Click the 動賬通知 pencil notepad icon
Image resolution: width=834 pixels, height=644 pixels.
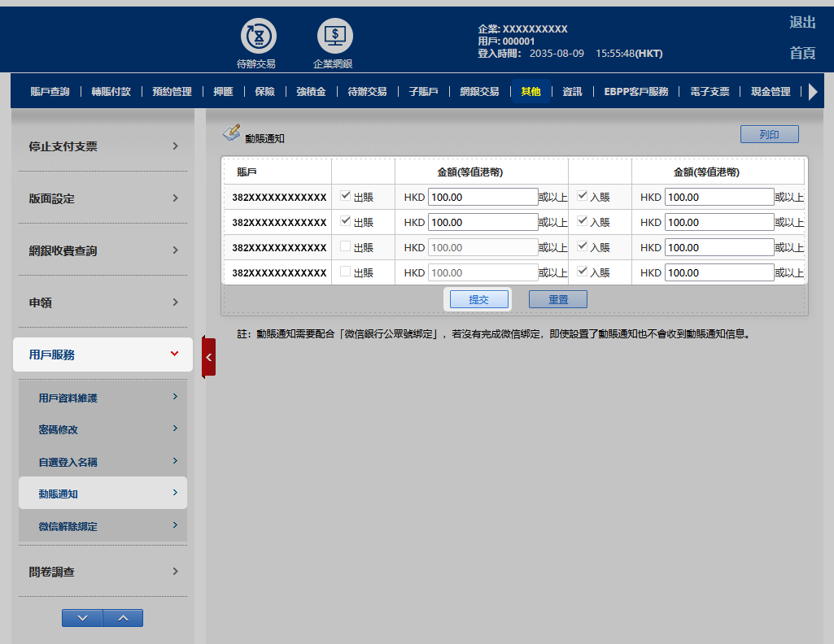[x=232, y=133]
